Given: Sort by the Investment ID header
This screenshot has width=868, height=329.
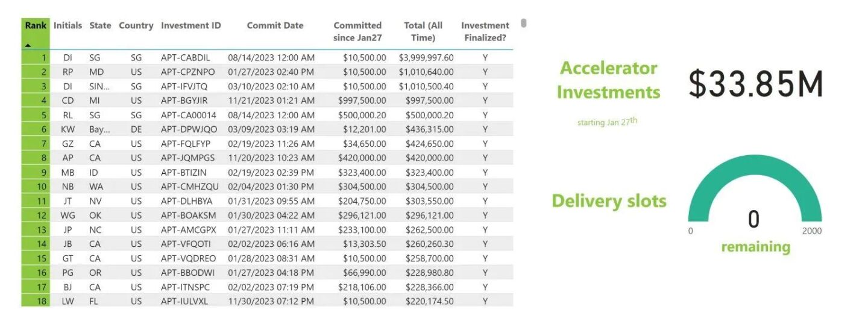Looking at the screenshot, I should [x=191, y=26].
